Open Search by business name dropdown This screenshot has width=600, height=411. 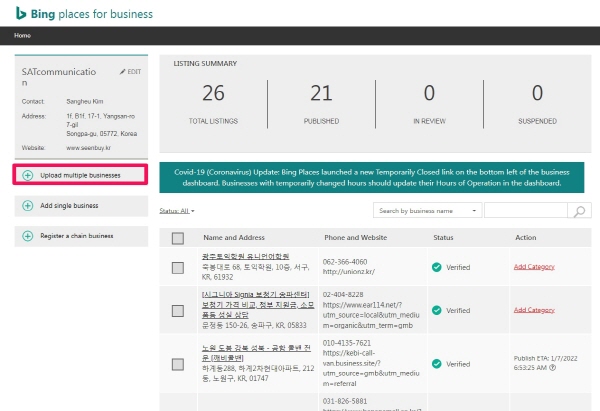tap(427, 211)
